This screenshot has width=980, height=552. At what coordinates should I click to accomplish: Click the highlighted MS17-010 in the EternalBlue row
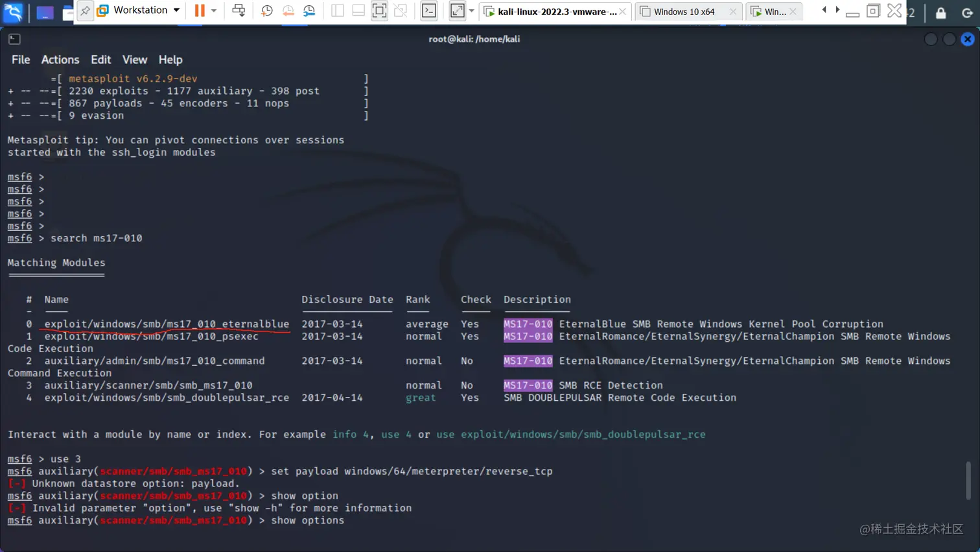(528, 324)
